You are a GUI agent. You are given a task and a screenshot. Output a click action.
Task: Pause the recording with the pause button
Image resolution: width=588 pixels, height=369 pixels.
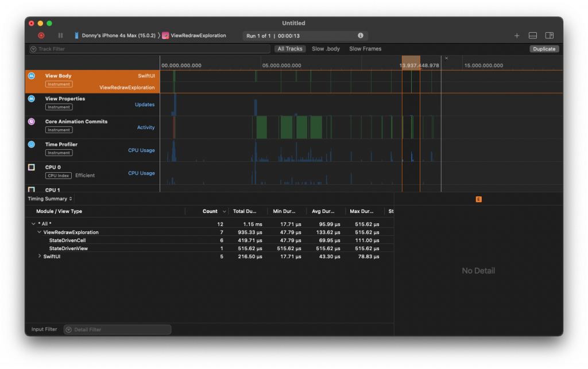point(60,36)
